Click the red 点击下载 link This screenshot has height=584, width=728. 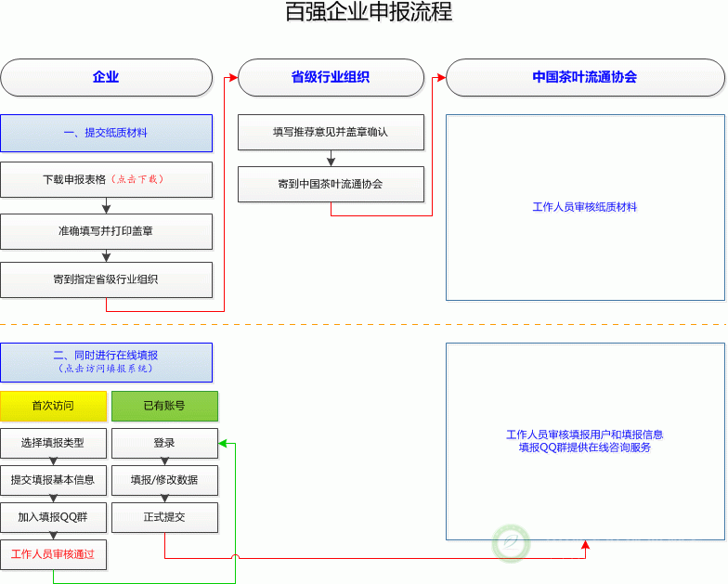tap(138, 180)
